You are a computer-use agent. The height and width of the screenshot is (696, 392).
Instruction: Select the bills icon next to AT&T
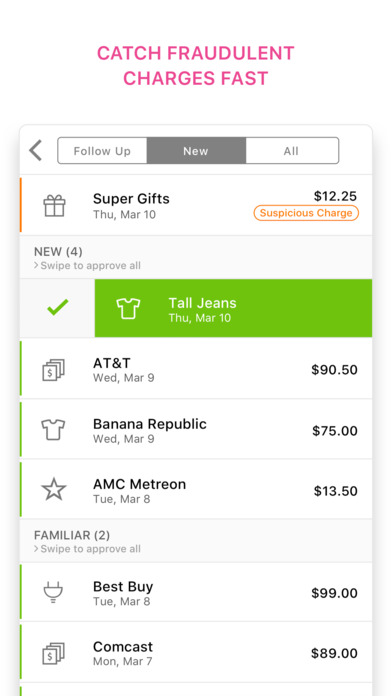54,370
